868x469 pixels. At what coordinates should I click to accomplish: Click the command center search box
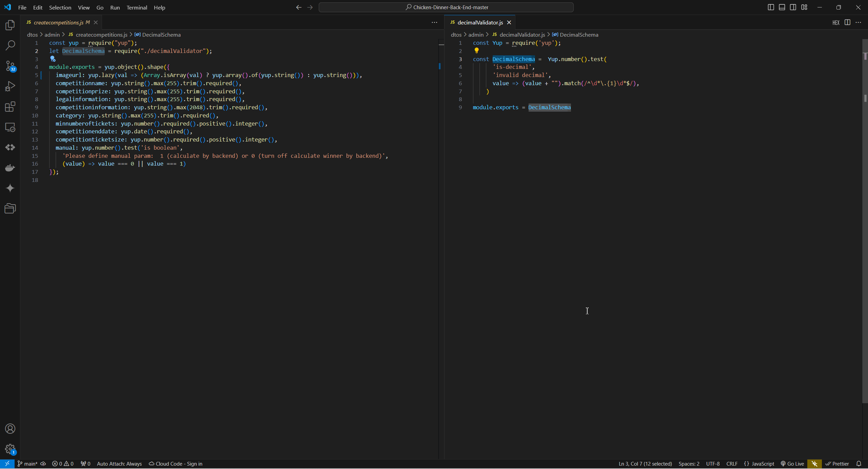pos(446,7)
